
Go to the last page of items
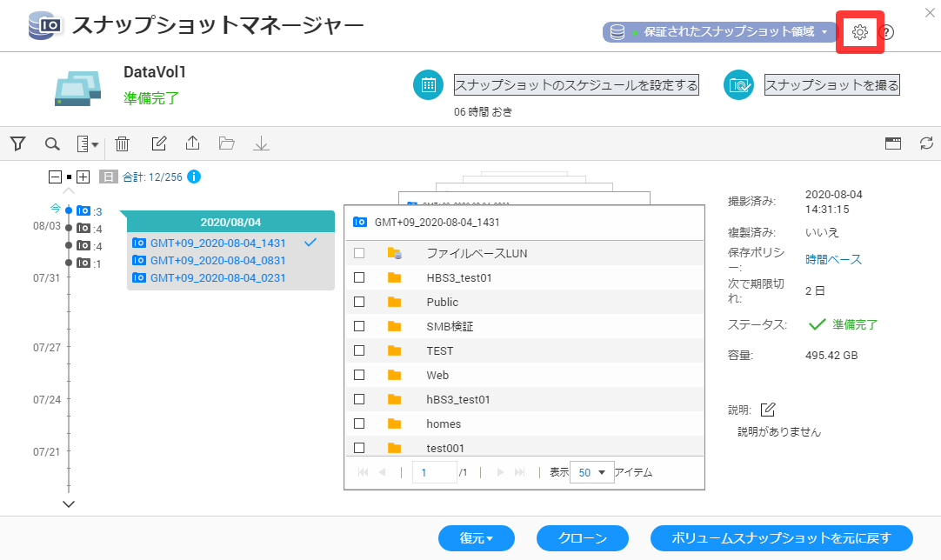click(x=520, y=472)
